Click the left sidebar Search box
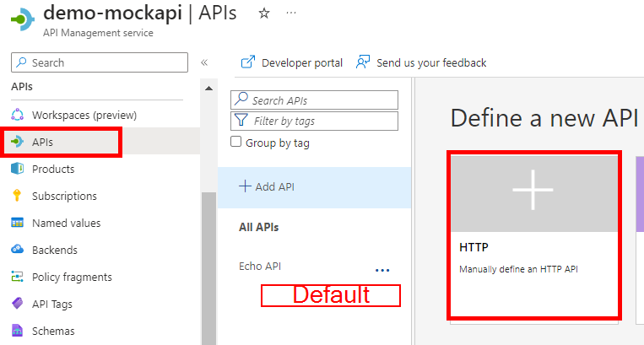The width and height of the screenshot is (644, 345). point(100,62)
